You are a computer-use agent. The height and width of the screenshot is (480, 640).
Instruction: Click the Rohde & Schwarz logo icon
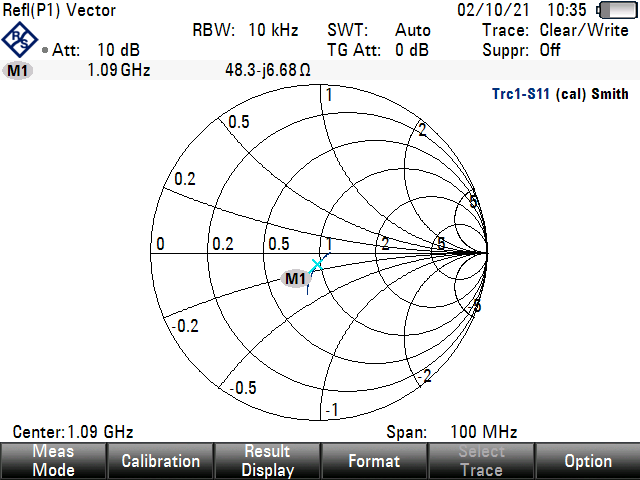tap(20, 40)
